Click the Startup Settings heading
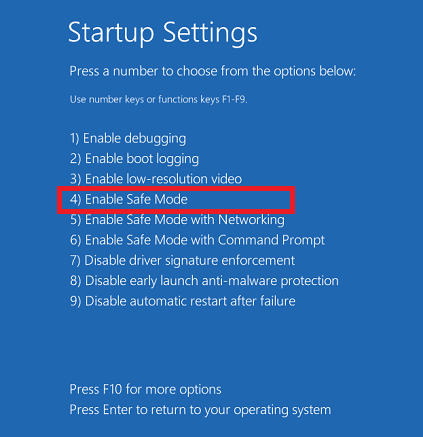Screen dimensions: 423x437 [163, 33]
